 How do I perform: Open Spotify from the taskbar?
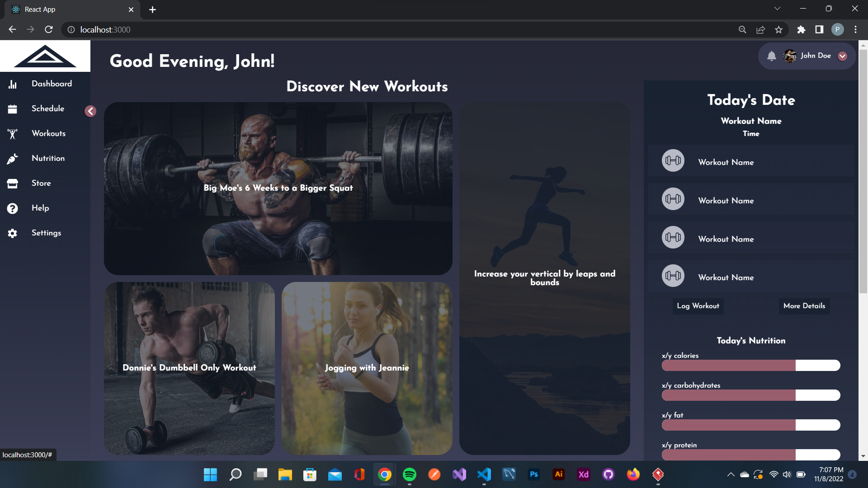coord(410,475)
